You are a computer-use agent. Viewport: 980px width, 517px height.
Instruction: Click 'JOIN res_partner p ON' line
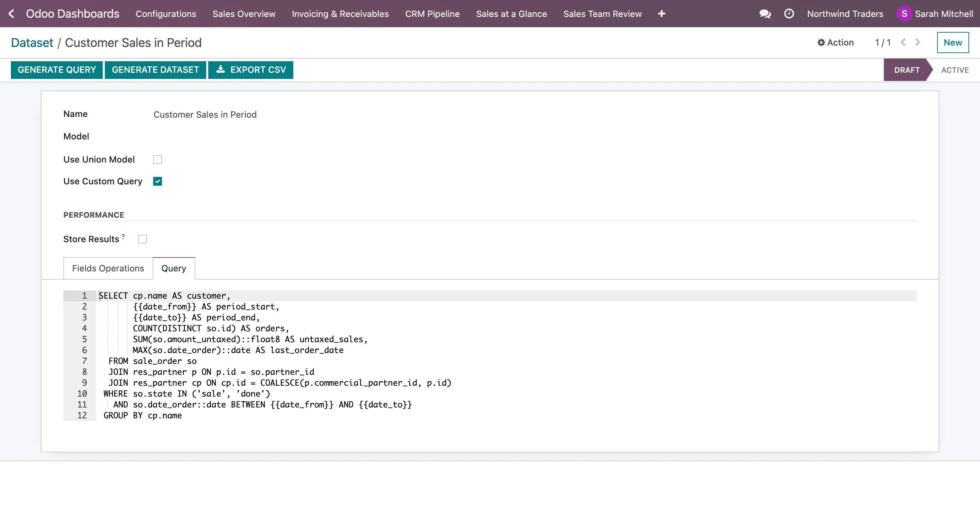[211, 372]
